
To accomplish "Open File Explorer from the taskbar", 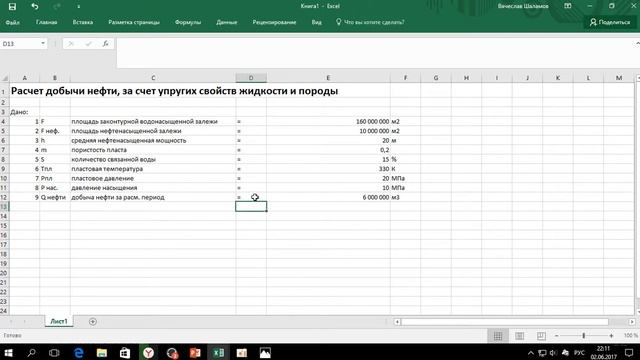I will tap(102, 352).
